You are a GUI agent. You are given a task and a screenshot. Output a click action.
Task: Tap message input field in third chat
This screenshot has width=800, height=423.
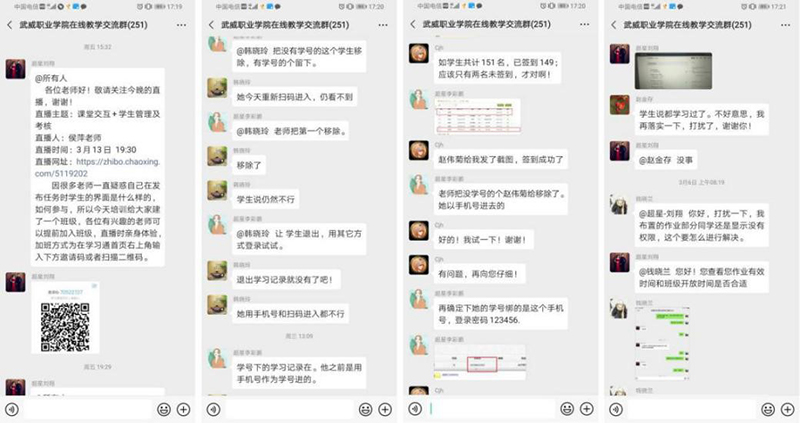[491, 409]
